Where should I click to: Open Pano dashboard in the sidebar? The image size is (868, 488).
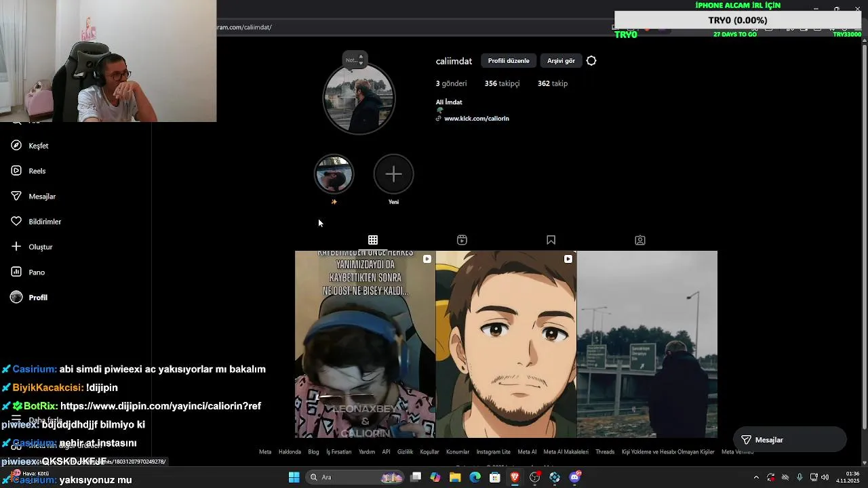click(28, 272)
